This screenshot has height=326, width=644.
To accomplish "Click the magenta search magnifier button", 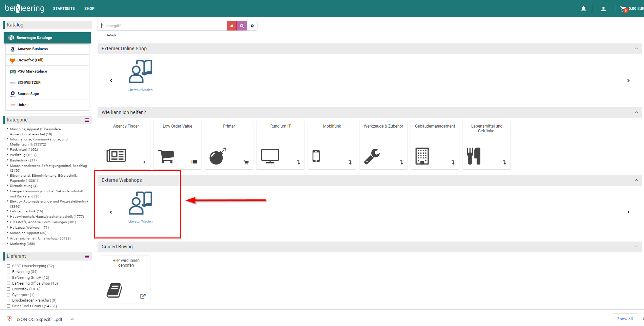I will [x=242, y=26].
